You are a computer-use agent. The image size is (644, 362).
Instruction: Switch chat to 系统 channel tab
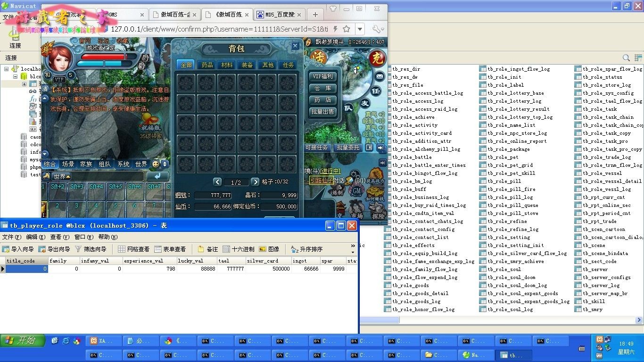124,164
